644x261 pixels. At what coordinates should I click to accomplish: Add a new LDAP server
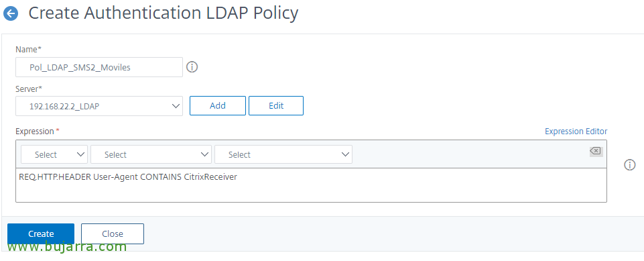(218, 105)
